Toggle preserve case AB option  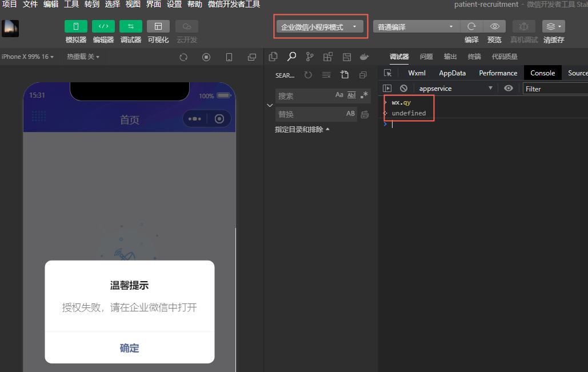pos(351,114)
